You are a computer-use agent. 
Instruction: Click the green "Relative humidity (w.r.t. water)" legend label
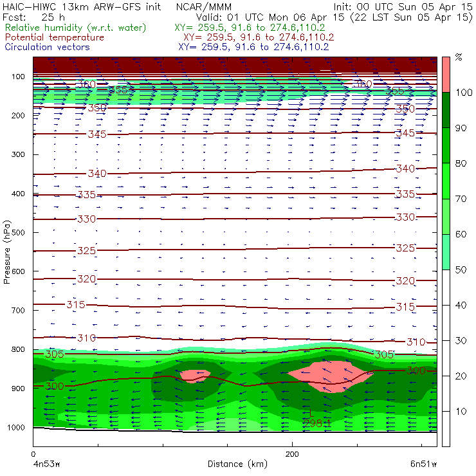tap(75, 28)
